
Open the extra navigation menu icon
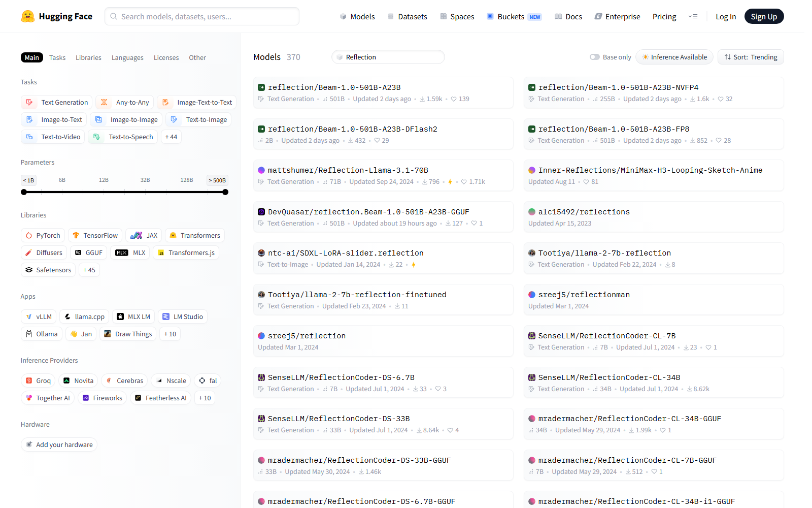(693, 16)
